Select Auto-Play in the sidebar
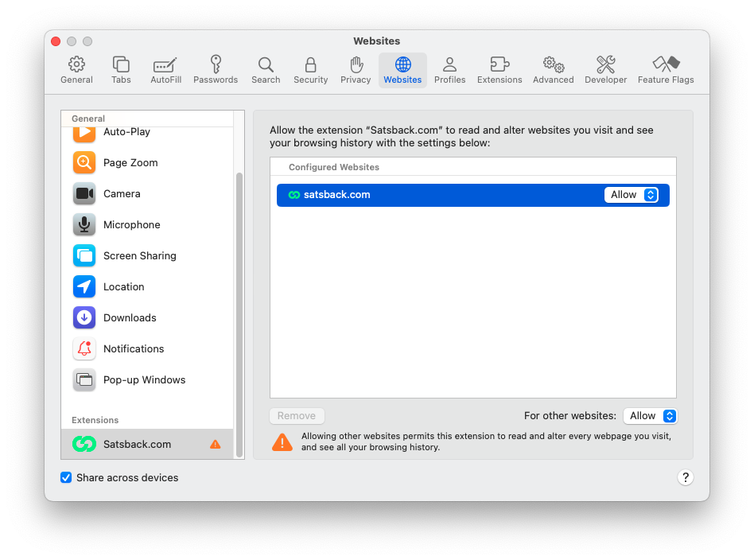The width and height of the screenshot is (754, 560). [x=147, y=132]
